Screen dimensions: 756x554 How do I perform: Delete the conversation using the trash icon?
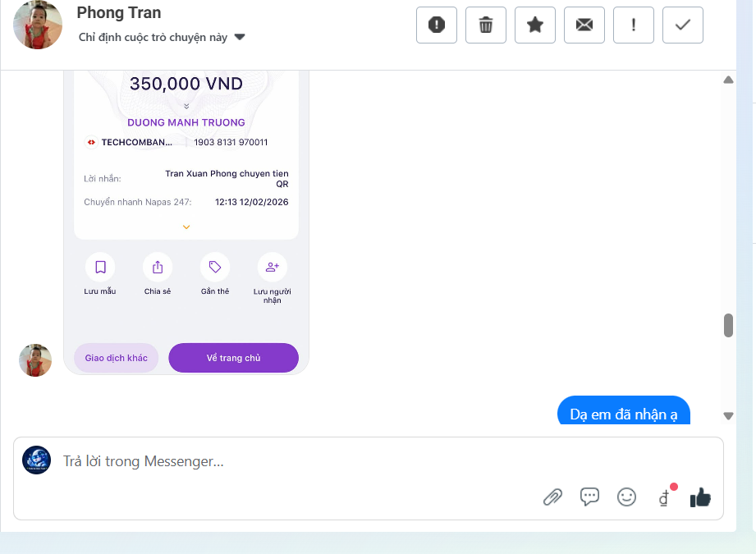pyautogui.click(x=485, y=25)
